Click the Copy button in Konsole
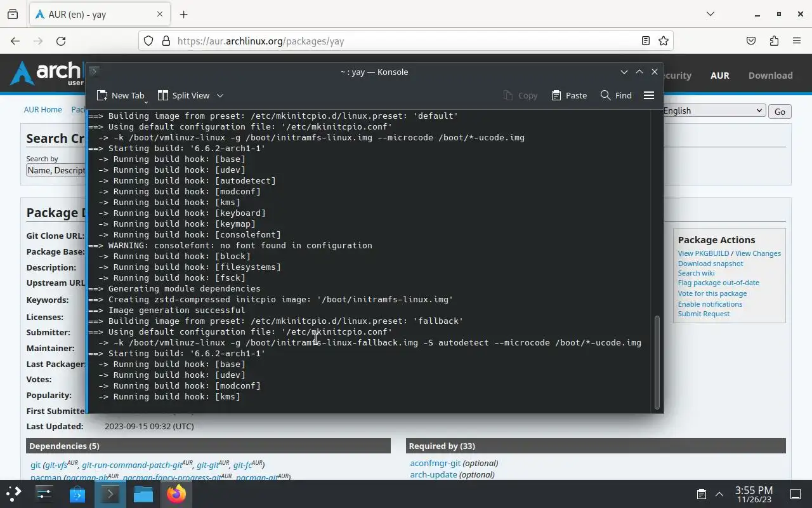 (x=520, y=95)
